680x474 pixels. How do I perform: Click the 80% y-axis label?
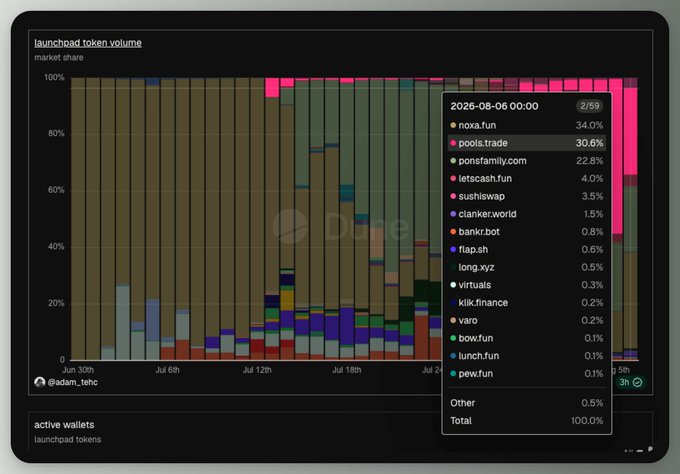tap(56, 133)
